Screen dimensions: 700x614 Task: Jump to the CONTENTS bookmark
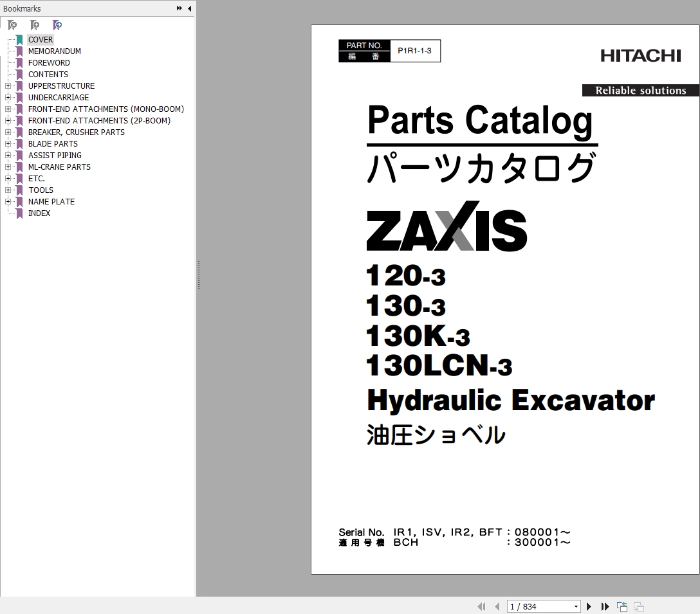click(x=48, y=75)
